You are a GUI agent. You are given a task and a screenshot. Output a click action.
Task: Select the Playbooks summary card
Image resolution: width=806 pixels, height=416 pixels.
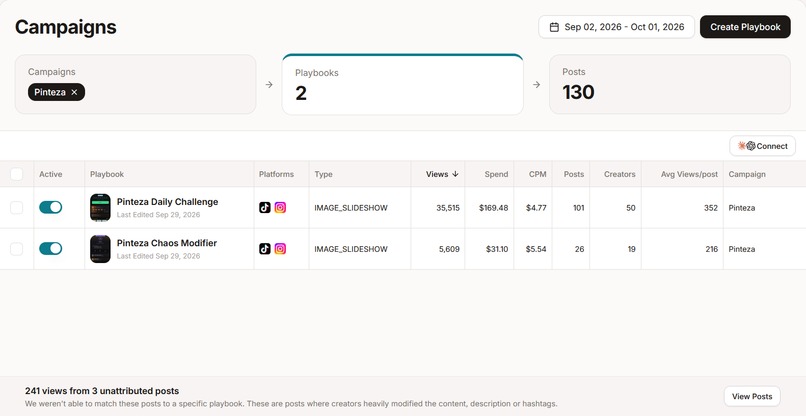coord(402,84)
